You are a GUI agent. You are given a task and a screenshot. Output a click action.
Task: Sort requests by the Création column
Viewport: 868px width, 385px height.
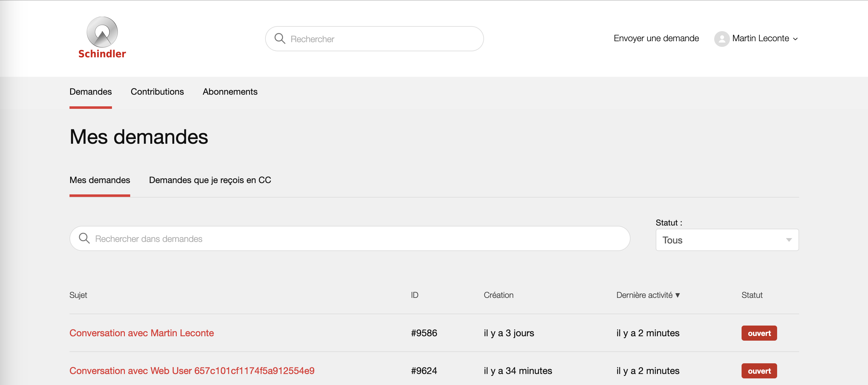499,295
